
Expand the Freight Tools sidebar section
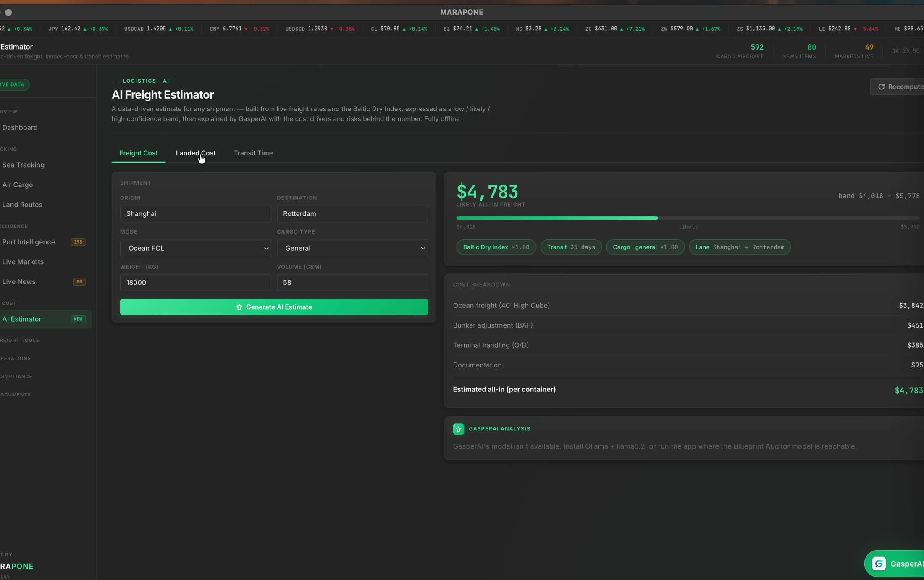20,340
